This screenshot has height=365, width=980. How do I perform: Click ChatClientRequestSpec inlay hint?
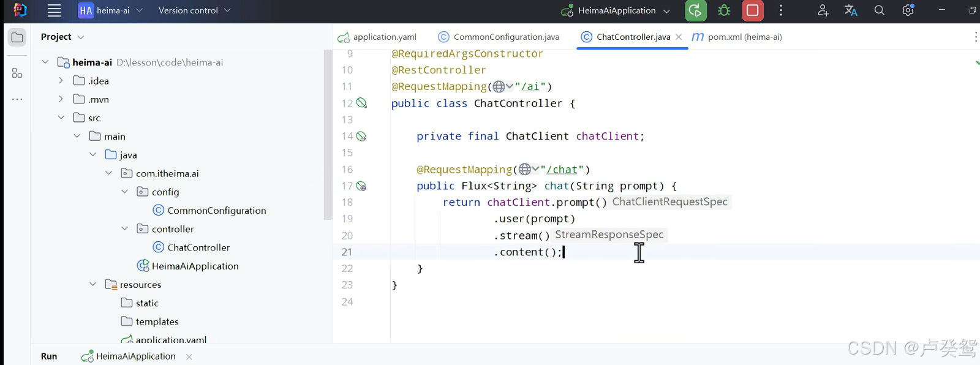[670, 202]
